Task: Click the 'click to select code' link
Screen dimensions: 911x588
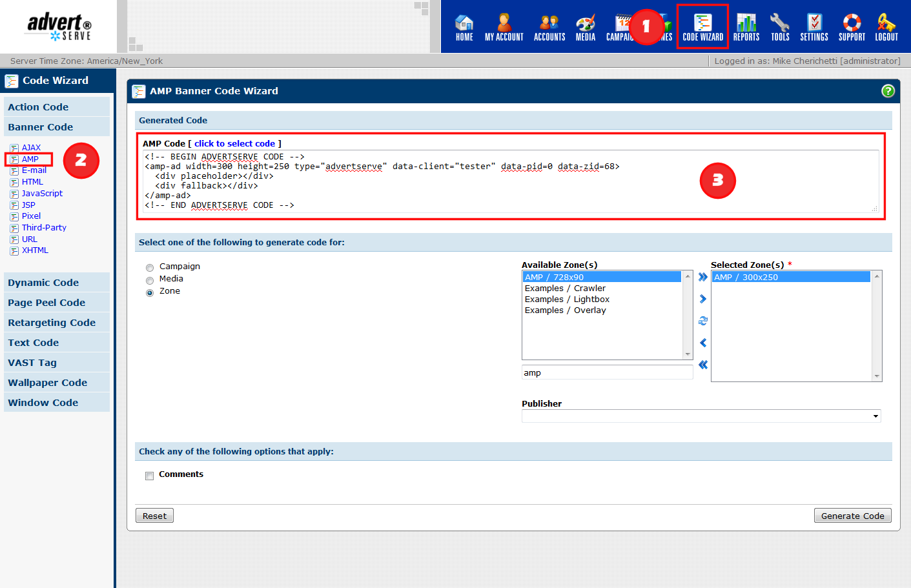Action: tap(235, 144)
